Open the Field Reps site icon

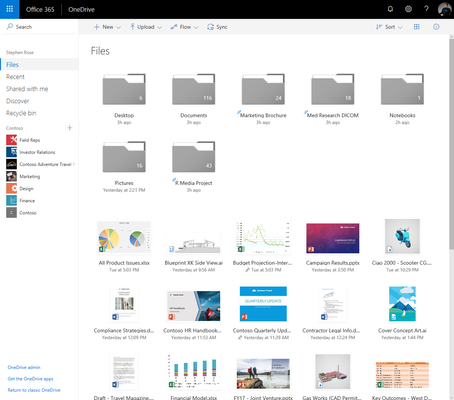tap(11, 140)
